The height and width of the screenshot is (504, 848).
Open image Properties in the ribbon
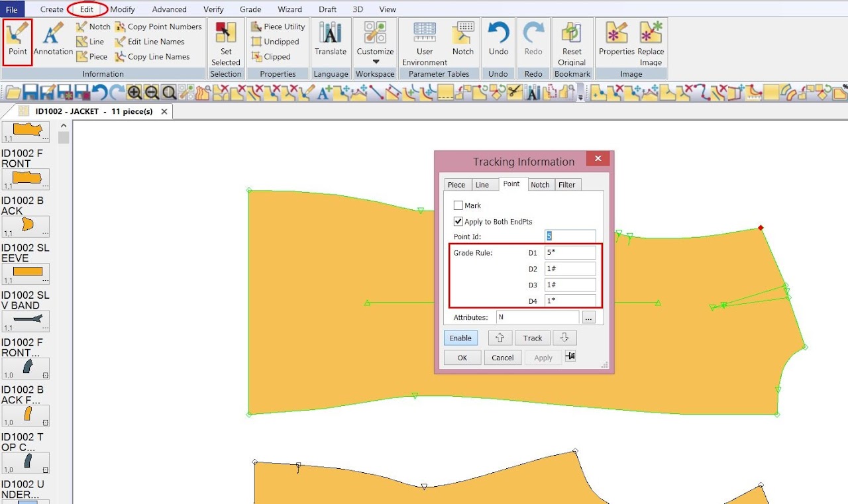coord(616,38)
